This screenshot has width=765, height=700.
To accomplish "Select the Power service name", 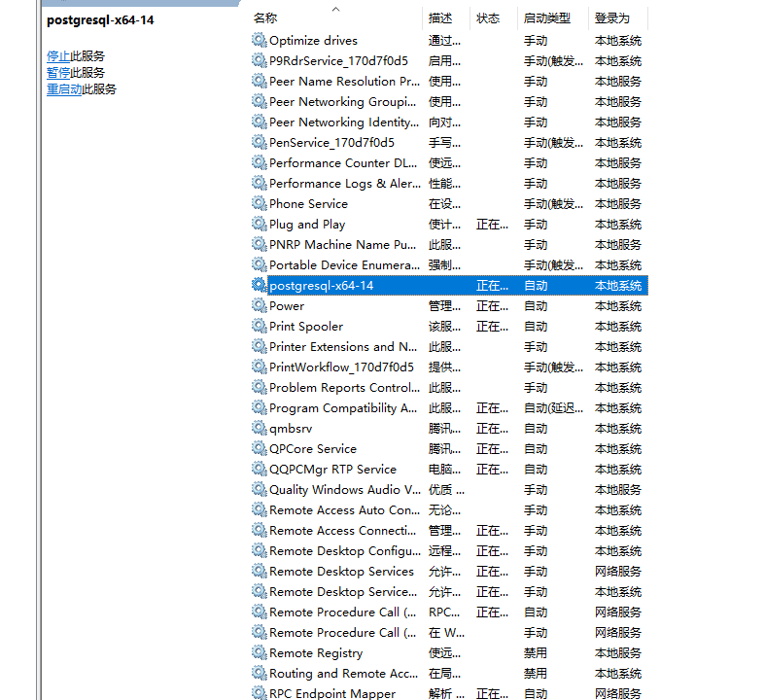I will tap(287, 306).
